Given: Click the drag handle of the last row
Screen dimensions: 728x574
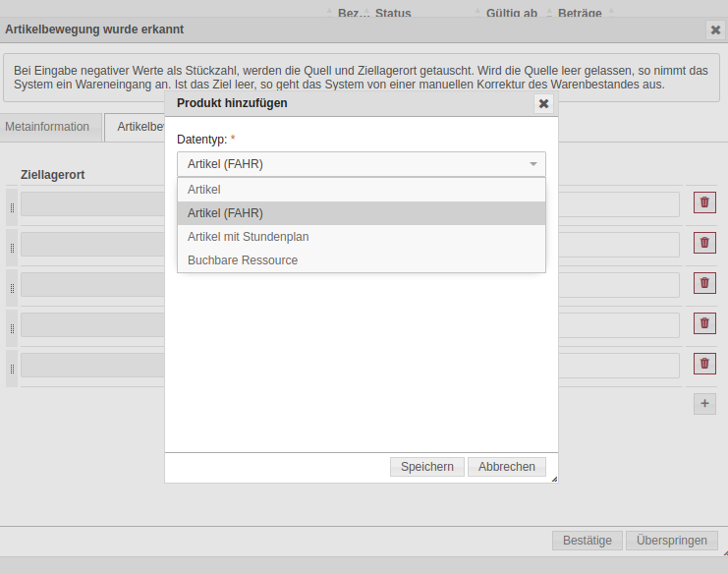Looking at the screenshot, I should (x=12, y=369).
